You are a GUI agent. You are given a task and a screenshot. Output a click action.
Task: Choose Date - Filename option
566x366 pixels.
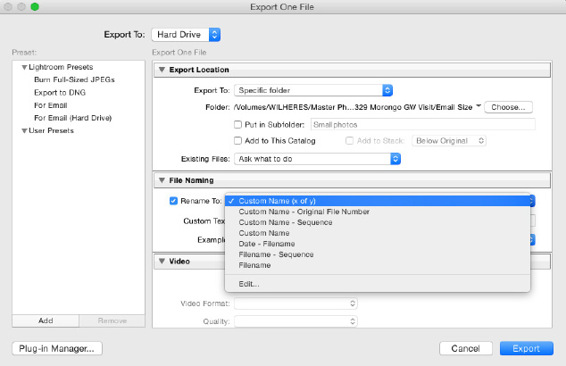(x=377, y=244)
